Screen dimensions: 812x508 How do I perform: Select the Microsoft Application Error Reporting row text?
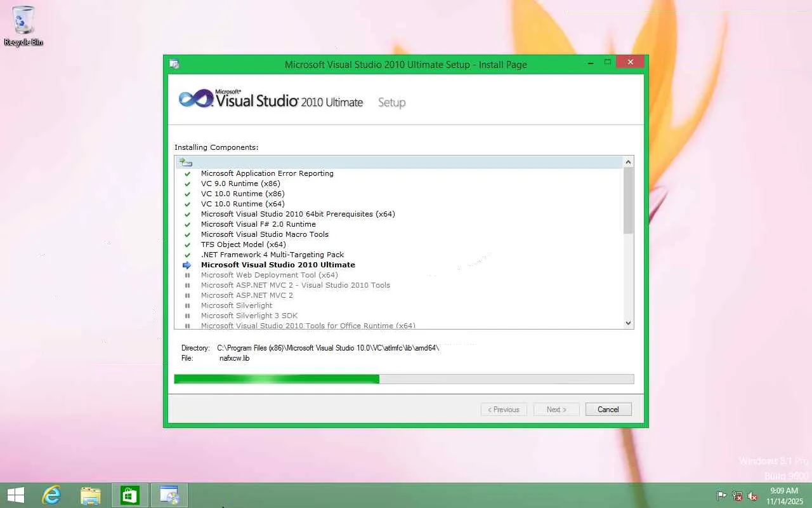(x=267, y=173)
